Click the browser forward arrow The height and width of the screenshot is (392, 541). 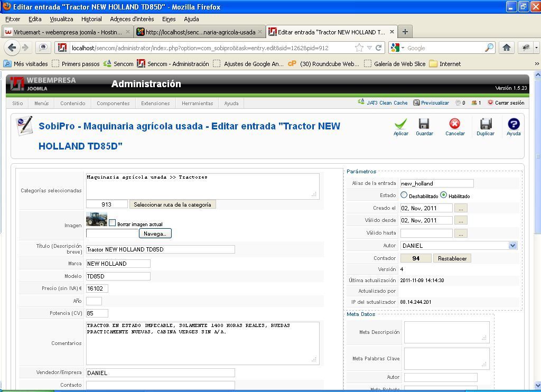coord(25,48)
